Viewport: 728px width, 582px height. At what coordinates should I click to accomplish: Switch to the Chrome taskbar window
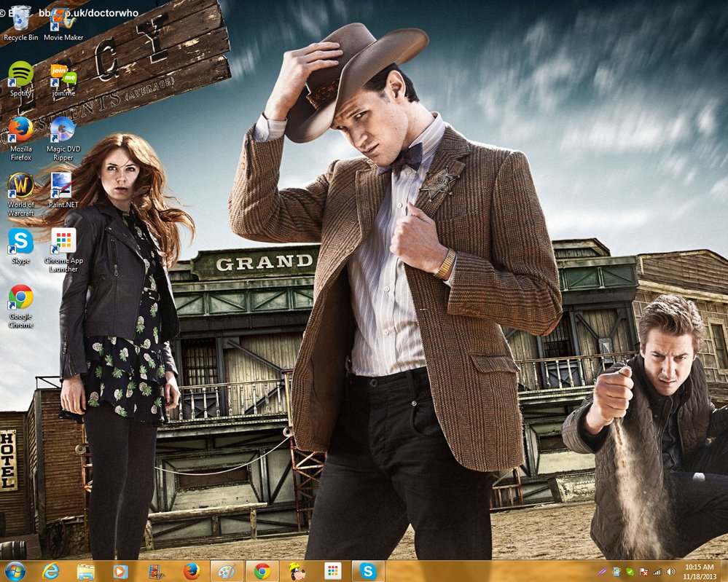click(x=262, y=571)
